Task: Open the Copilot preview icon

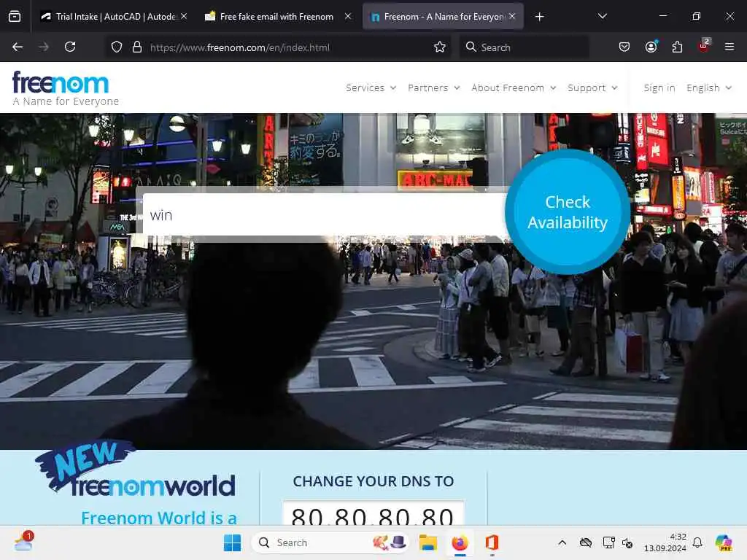Action: tap(724, 542)
